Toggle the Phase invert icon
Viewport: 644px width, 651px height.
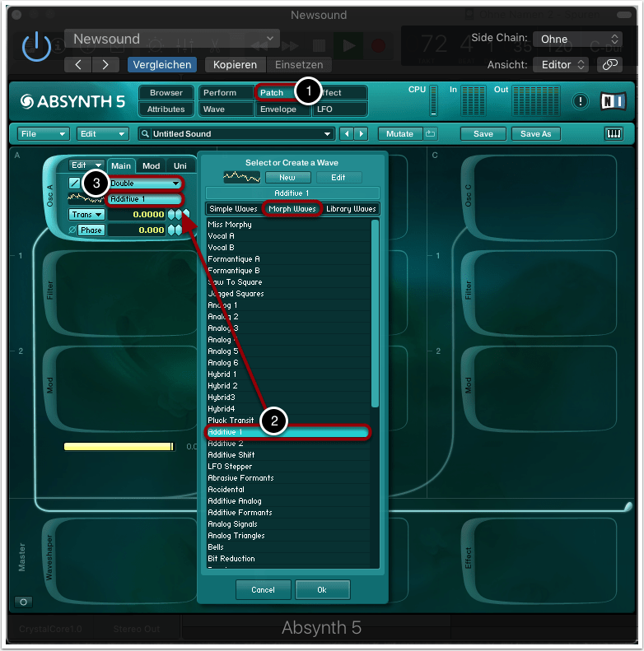[x=72, y=230]
